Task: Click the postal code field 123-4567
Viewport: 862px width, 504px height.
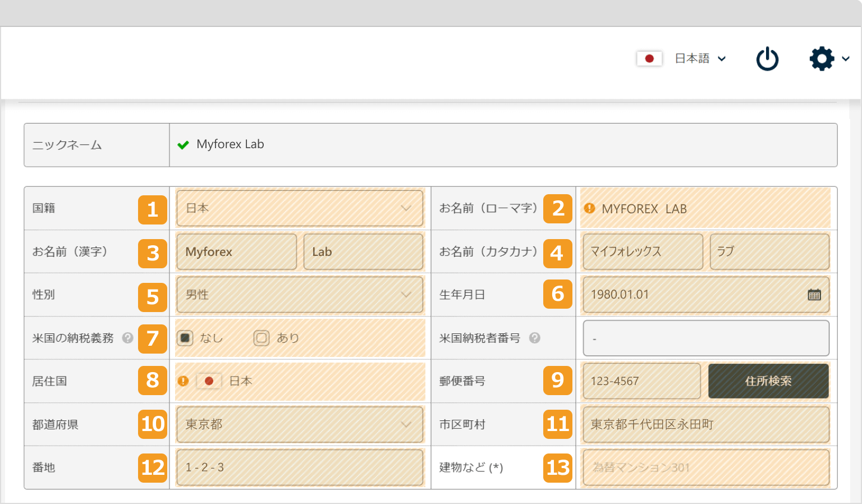Action: coord(642,381)
